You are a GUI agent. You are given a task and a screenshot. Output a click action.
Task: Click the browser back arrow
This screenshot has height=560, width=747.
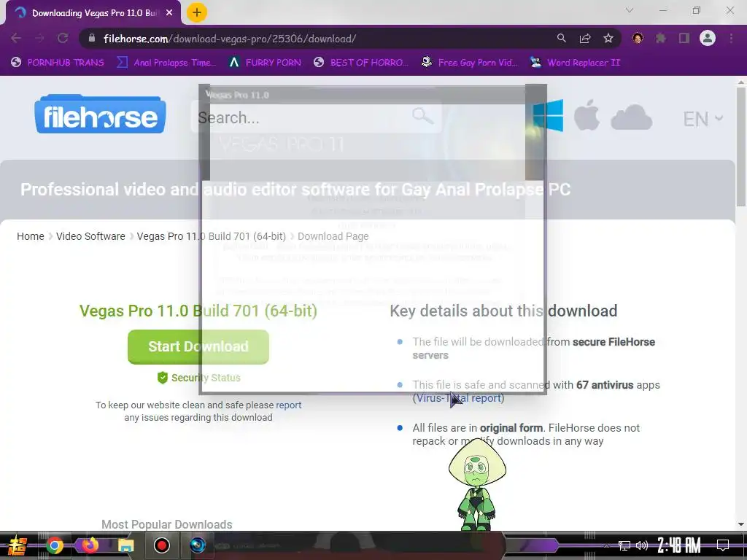tap(16, 38)
